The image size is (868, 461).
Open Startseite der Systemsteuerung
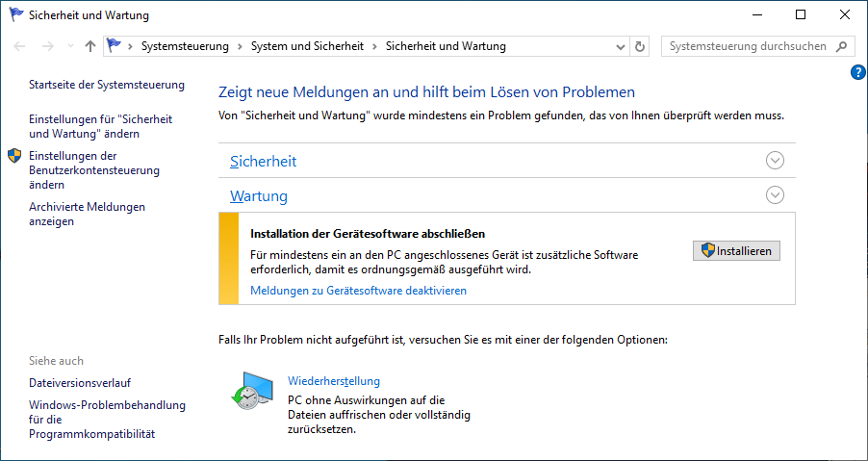click(107, 85)
